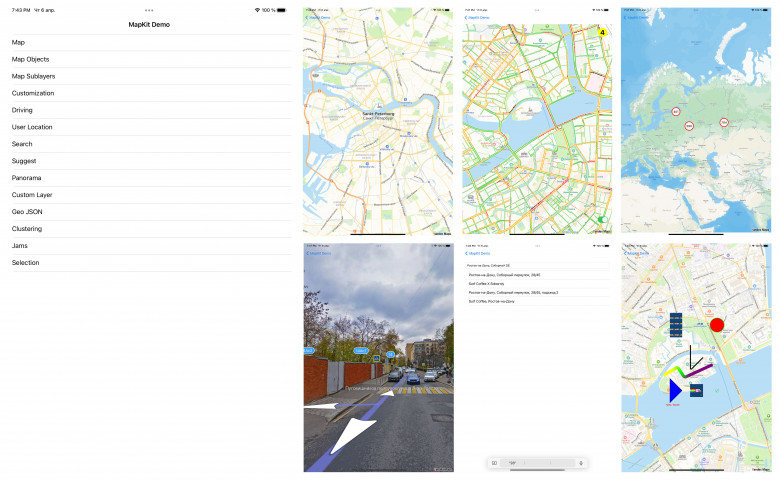Click the three-dot multitasking indicator at top
780x480 pixels.
pyautogui.click(x=149, y=10)
